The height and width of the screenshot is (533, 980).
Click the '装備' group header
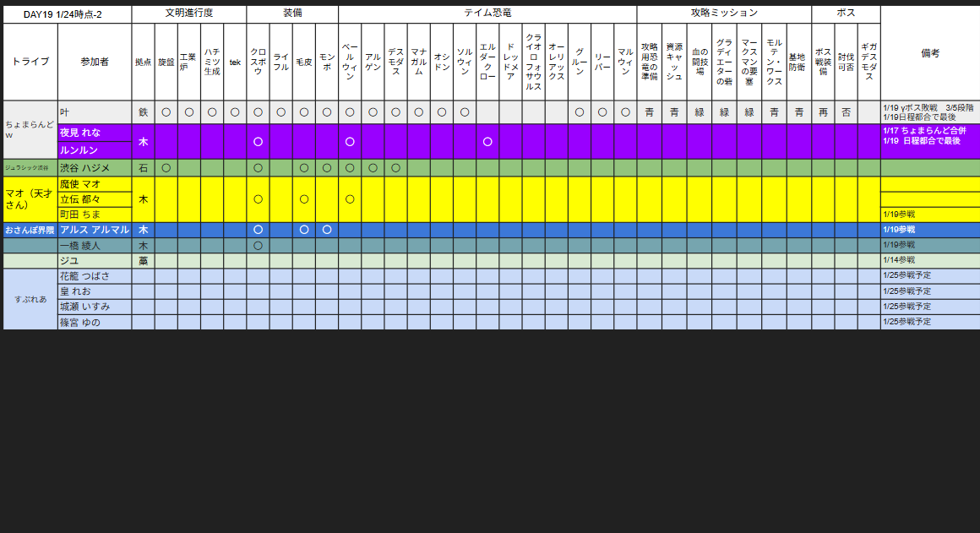292,14
